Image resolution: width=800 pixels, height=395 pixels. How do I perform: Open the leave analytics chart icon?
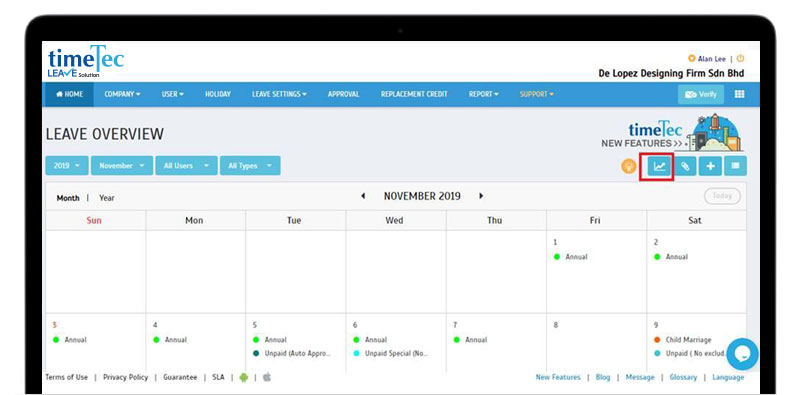point(660,166)
